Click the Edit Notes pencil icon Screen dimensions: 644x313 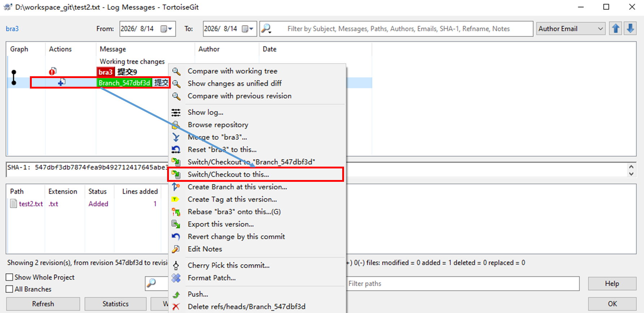176,249
